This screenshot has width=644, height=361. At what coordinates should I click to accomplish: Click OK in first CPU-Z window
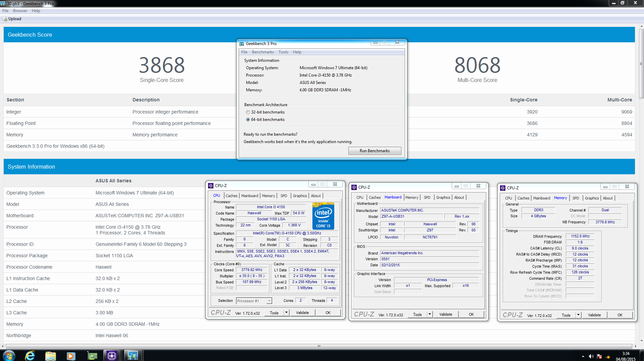[328, 313]
